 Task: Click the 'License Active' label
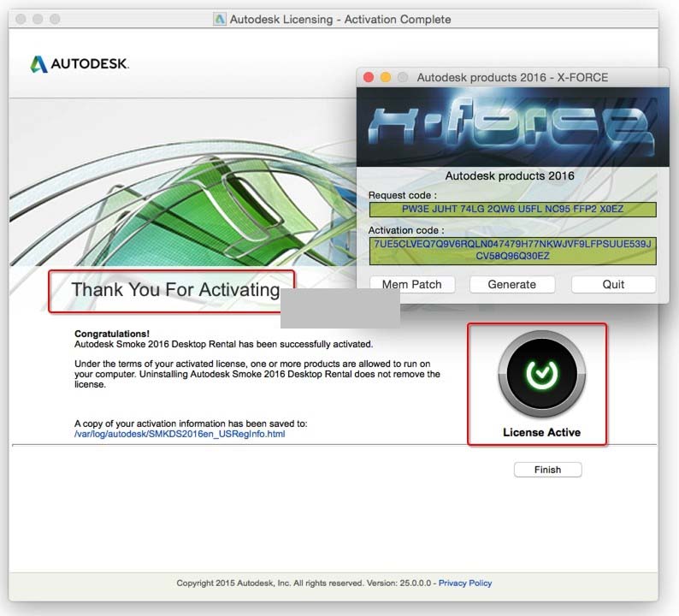click(x=541, y=432)
